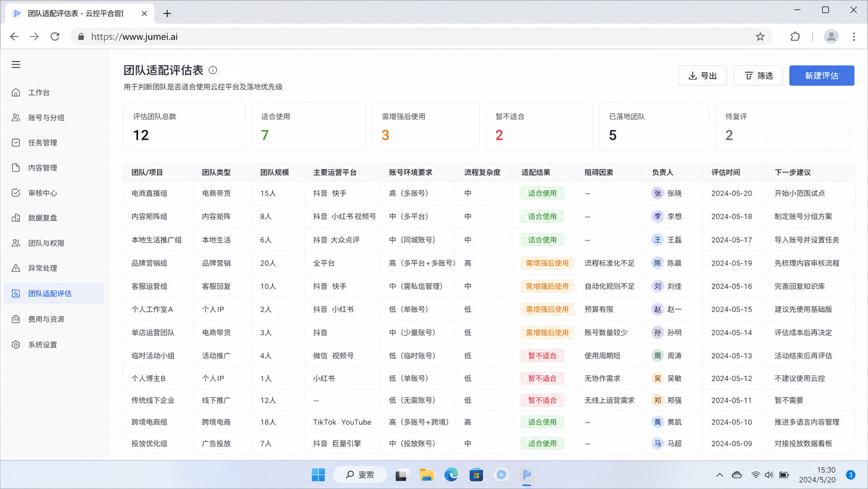Select 数据复盘 sidebar item
The width and height of the screenshot is (868, 489).
54,218
